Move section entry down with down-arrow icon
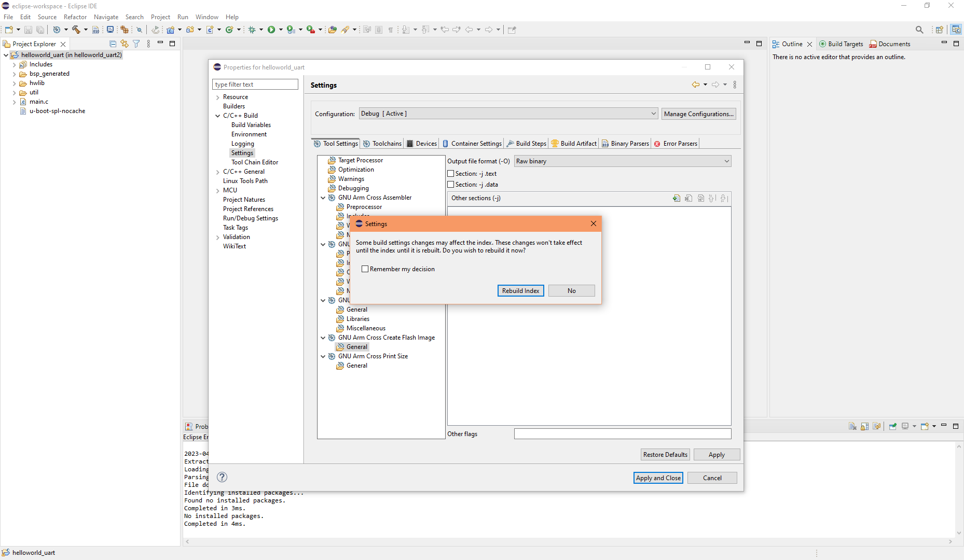Image resolution: width=964 pixels, height=560 pixels. 723,198
